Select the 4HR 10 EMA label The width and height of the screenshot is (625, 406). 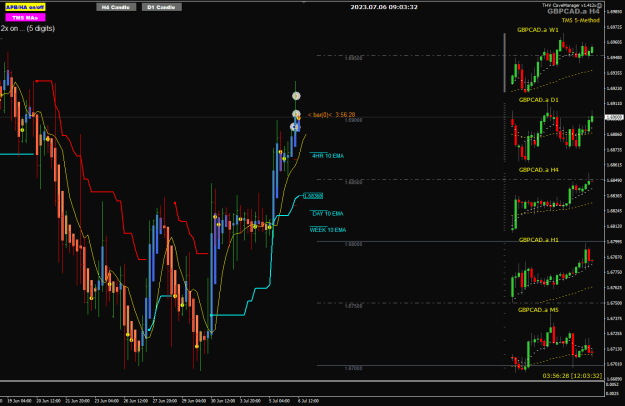[328, 156]
